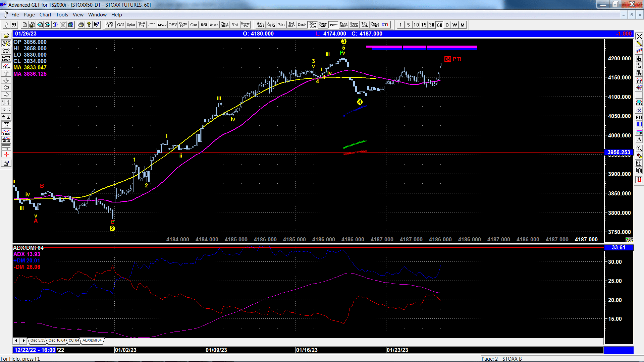The image size is (644, 362).
Task: Open the Tools menu
Action: pyautogui.click(x=62, y=15)
